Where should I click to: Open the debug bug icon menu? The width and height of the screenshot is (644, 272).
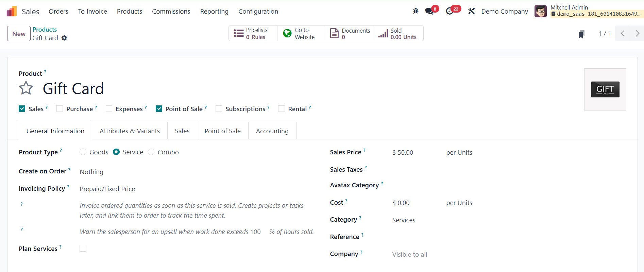click(416, 11)
